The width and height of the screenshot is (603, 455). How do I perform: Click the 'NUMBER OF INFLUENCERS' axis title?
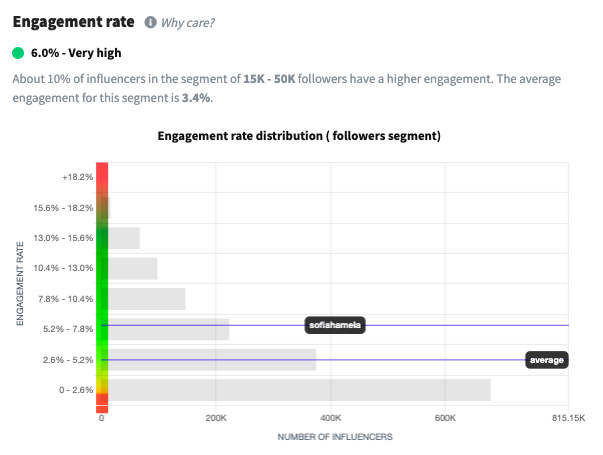pyautogui.click(x=335, y=437)
